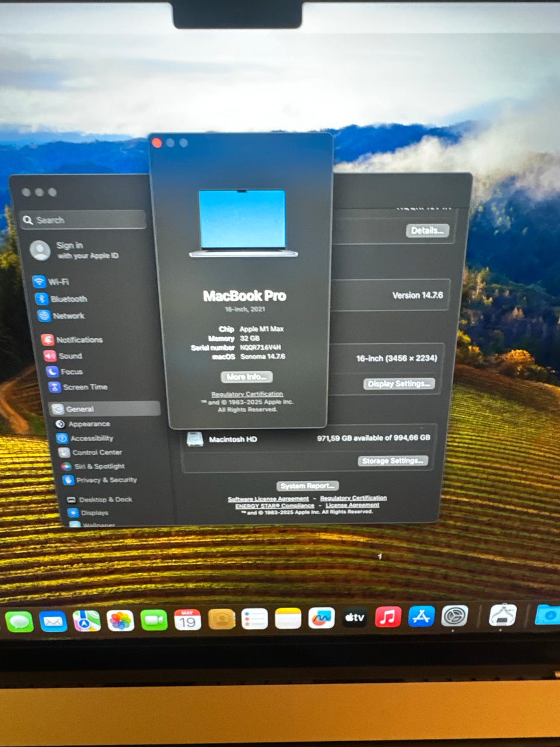
Task: Select the Bluetooth icon in sidebar
Action: pyautogui.click(x=41, y=299)
